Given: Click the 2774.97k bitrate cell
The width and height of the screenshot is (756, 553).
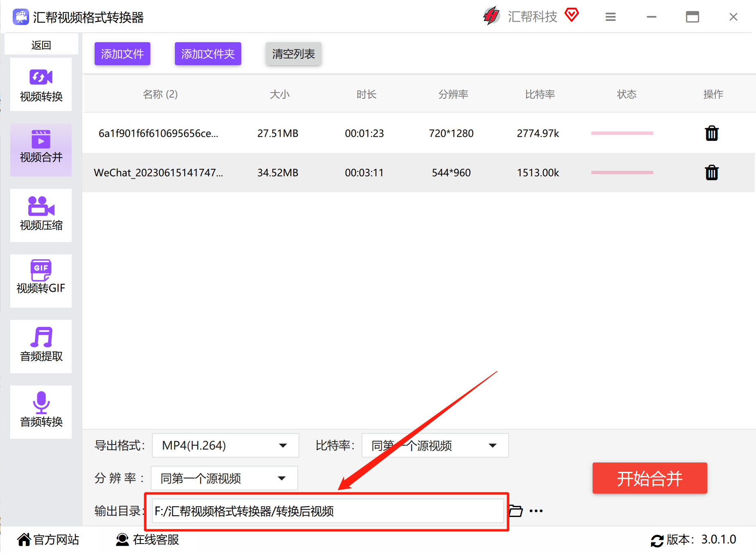Looking at the screenshot, I should (x=538, y=133).
